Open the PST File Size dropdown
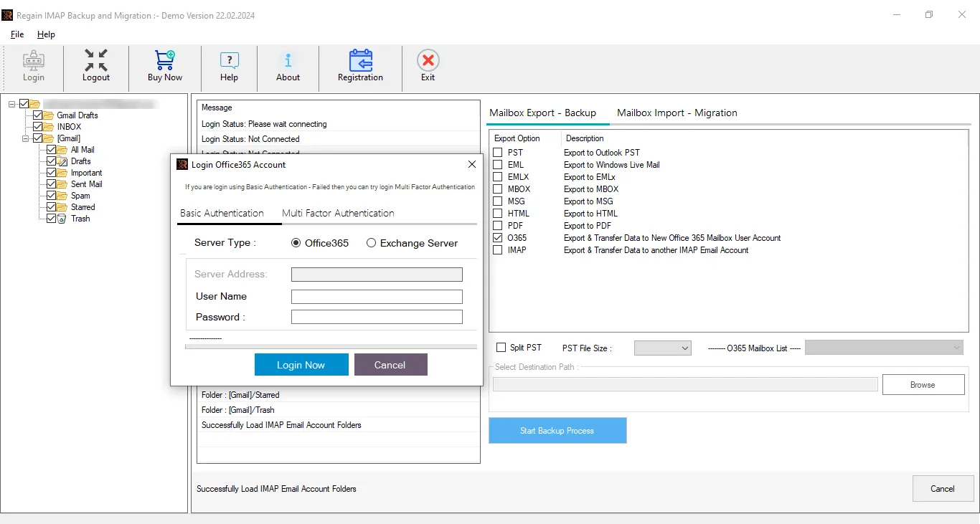980x524 pixels. pyautogui.click(x=661, y=348)
